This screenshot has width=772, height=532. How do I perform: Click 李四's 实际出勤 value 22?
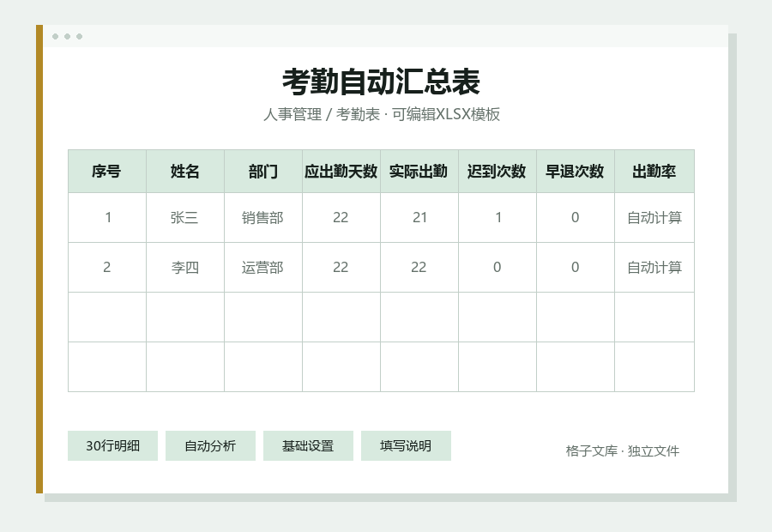click(419, 268)
